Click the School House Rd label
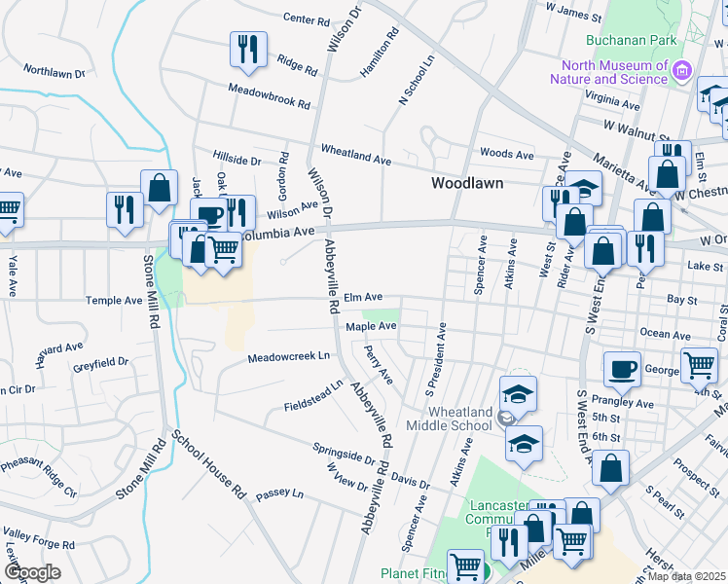 point(208,463)
